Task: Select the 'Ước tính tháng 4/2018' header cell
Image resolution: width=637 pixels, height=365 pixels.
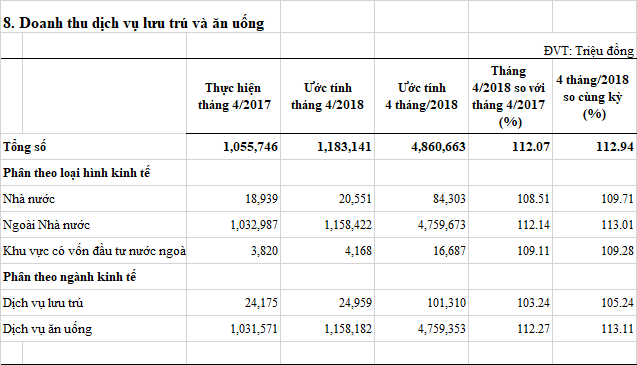Action: coord(327,96)
